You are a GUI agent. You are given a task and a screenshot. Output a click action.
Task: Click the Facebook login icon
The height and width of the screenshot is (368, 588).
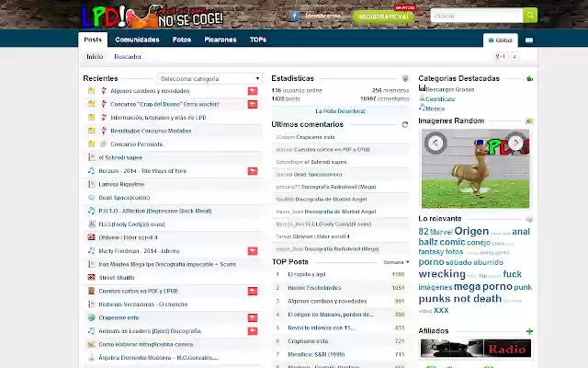294,16
